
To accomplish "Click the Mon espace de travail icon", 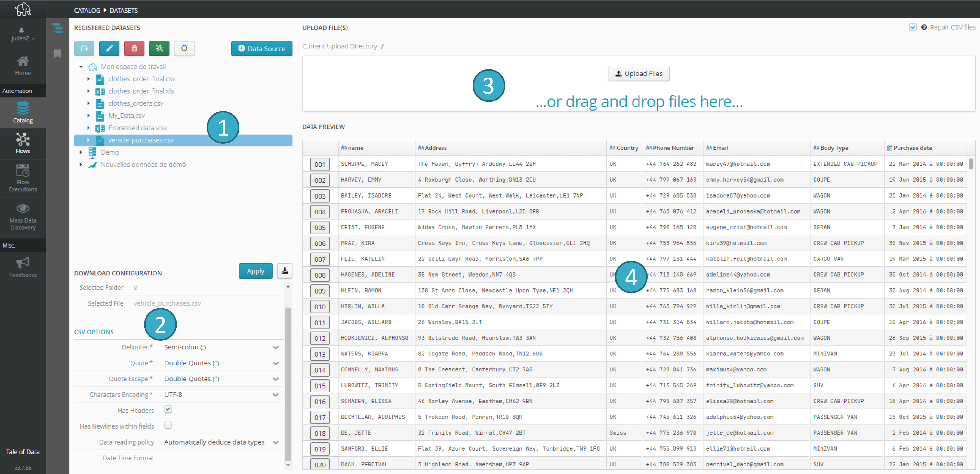I will point(92,67).
